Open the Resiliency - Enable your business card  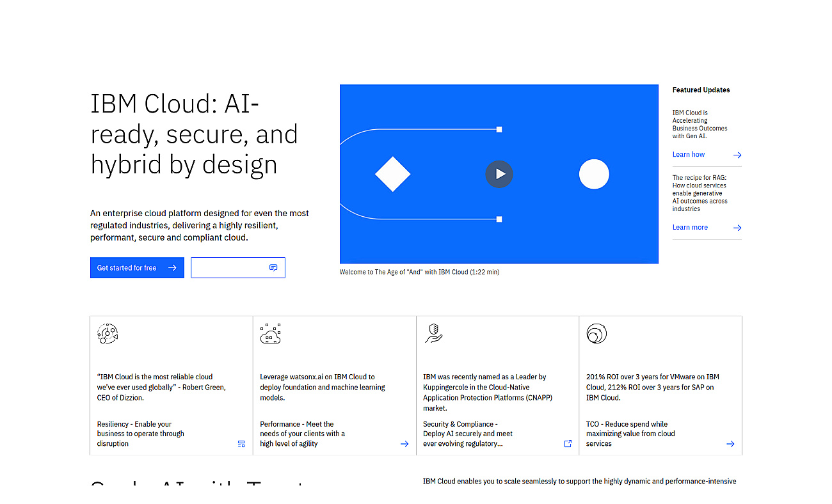[x=140, y=434]
